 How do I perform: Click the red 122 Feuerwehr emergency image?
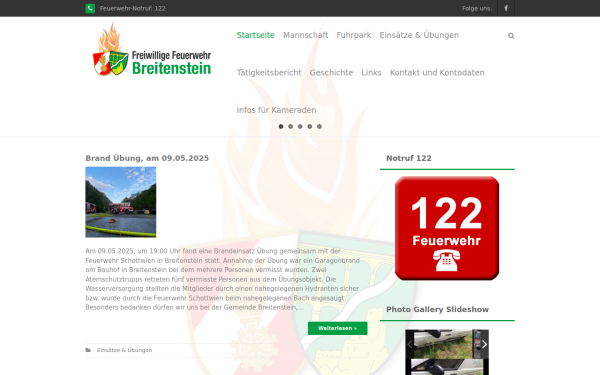(447, 228)
